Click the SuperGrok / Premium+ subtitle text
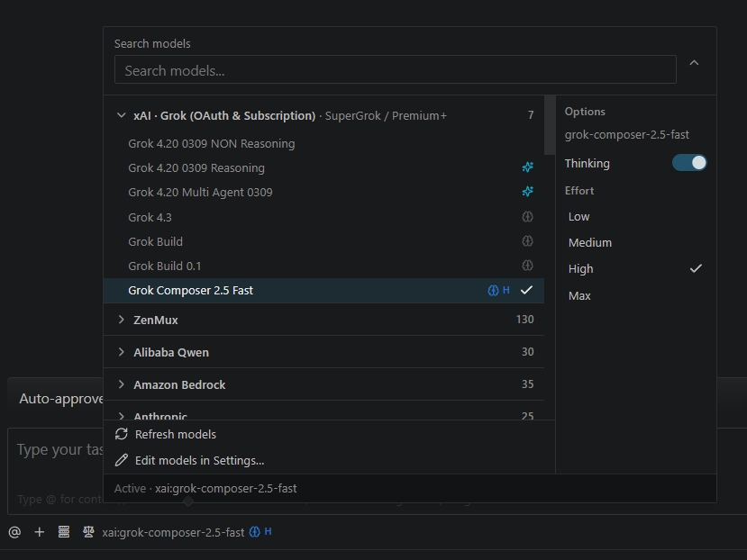The width and height of the screenshot is (747, 560). tap(386, 116)
